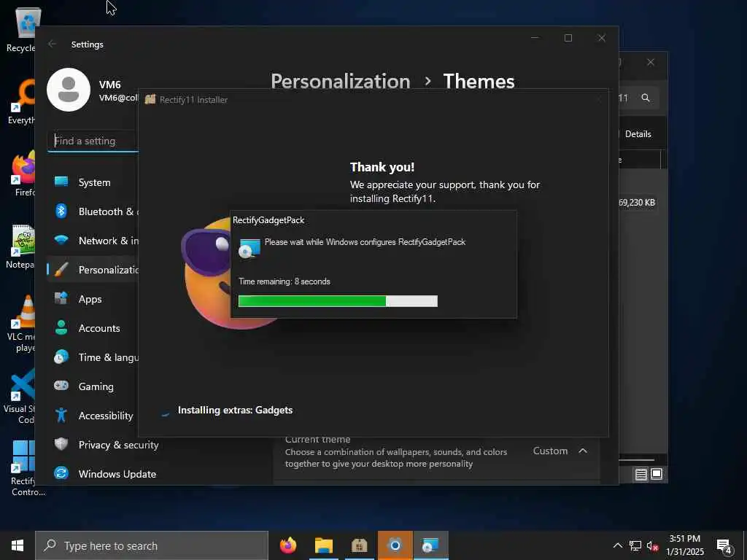Viewport: 747px width, 560px height.
Task: Focus the Find a setting search box
Action: (x=93, y=141)
